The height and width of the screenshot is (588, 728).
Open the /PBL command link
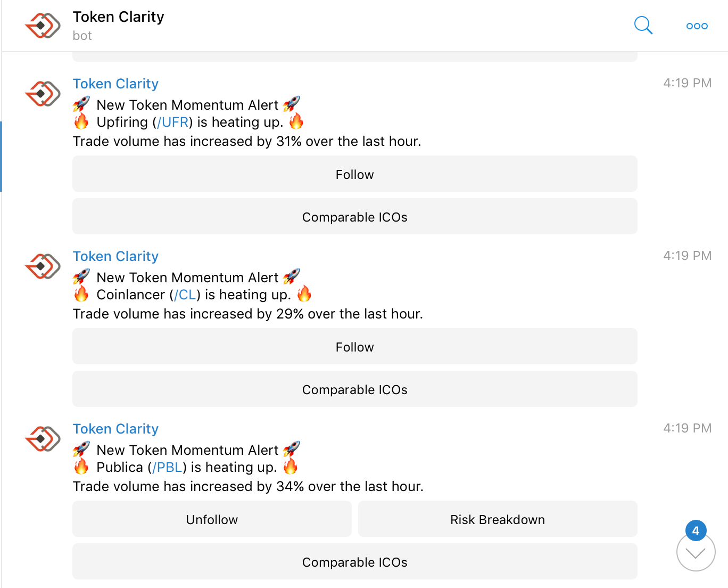click(x=168, y=468)
